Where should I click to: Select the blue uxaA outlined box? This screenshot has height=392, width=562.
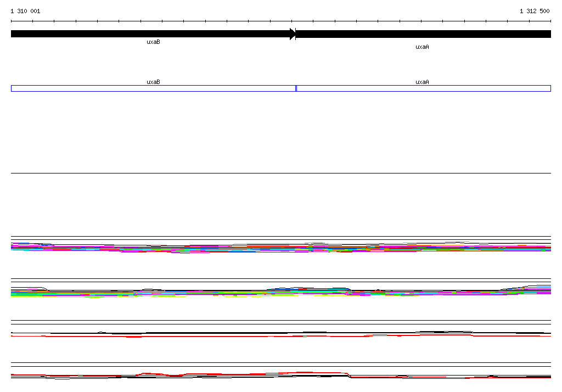coord(424,88)
